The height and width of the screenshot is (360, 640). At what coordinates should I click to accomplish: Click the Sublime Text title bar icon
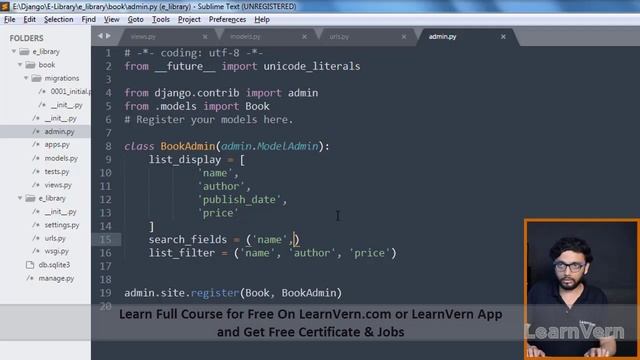click(x=5, y=7)
